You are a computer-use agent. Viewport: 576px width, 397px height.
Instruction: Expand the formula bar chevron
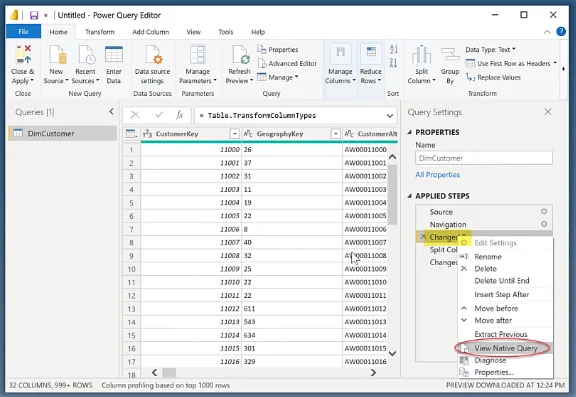pos(390,116)
